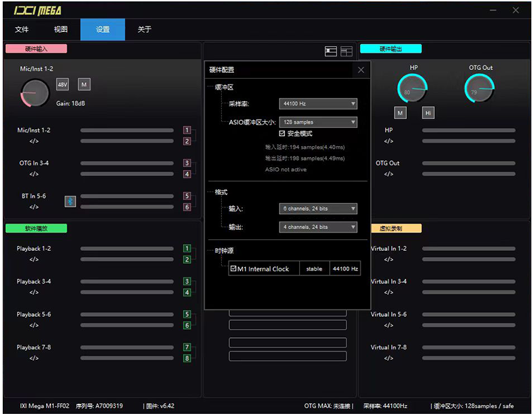Click the </> link icon under OTG In 3-4
532x414 pixels.
(x=34, y=174)
